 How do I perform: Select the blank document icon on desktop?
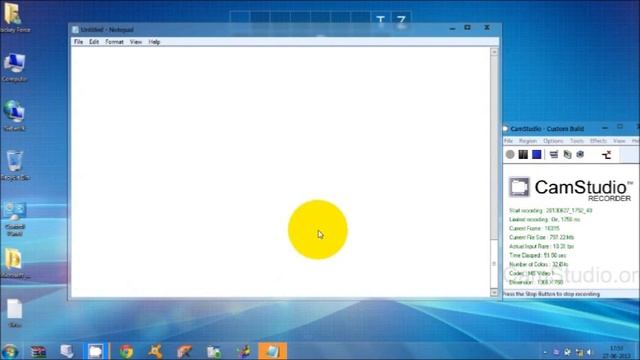click(x=15, y=313)
